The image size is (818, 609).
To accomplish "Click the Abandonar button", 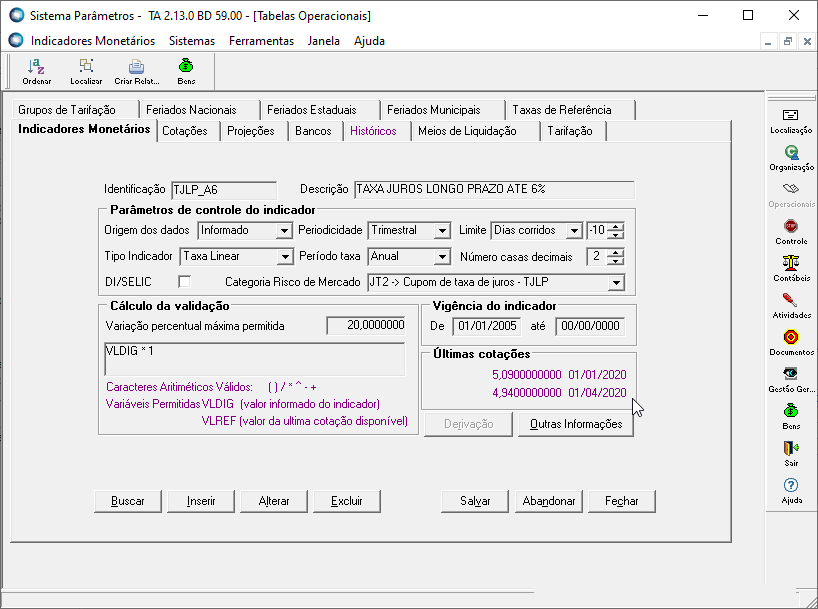I will (x=549, y=501).
